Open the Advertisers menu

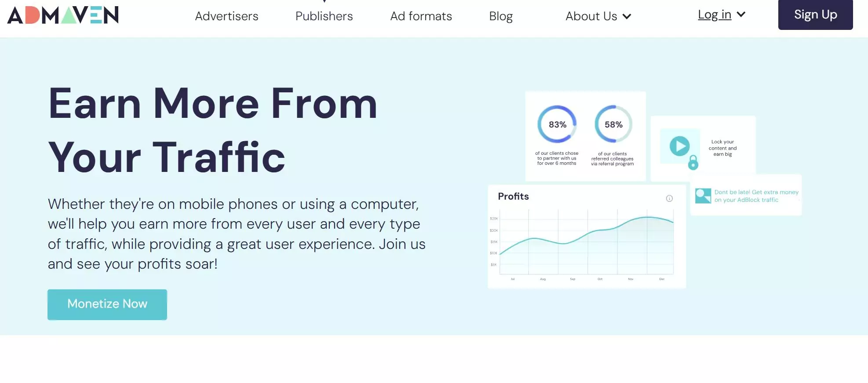pos(226,16)
